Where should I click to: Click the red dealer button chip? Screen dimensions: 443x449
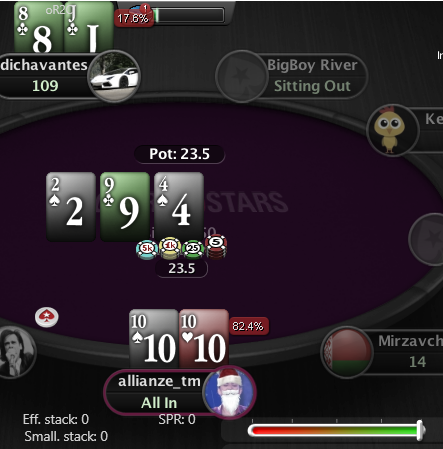click(47, 316)
